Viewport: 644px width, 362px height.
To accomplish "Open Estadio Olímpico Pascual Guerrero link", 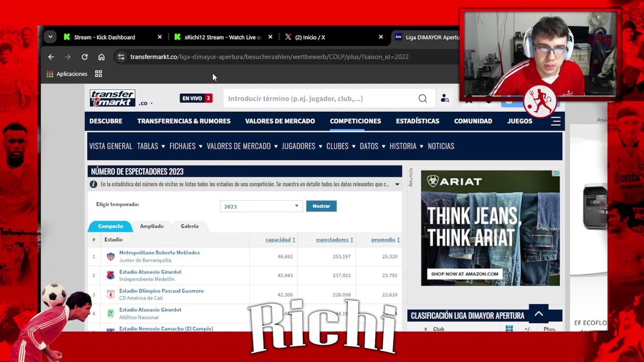I will click(162, 291).
